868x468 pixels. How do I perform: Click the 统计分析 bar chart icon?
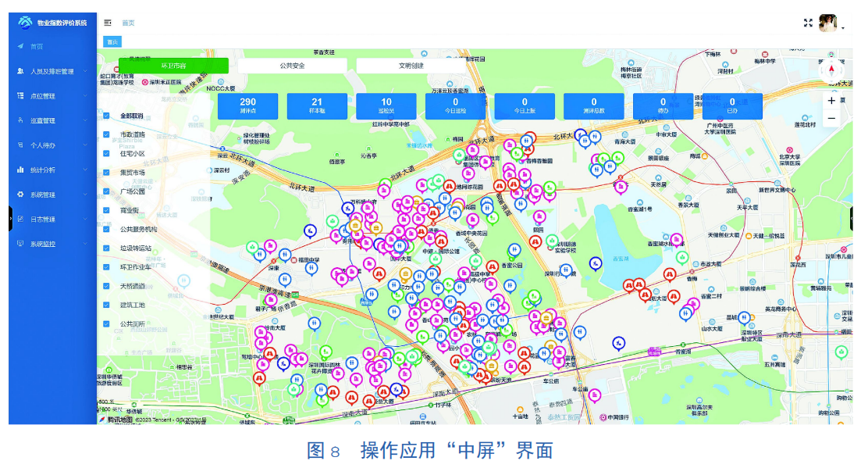pos(21,170)
